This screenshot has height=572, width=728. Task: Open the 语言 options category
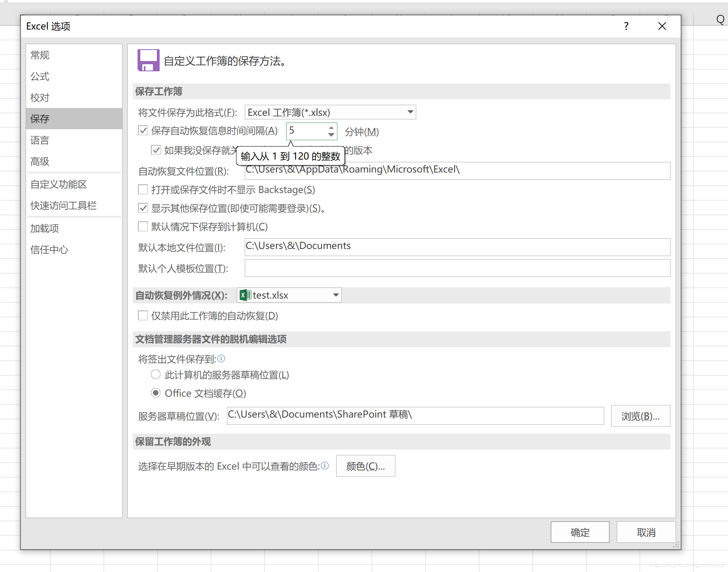tap(74, 140)
